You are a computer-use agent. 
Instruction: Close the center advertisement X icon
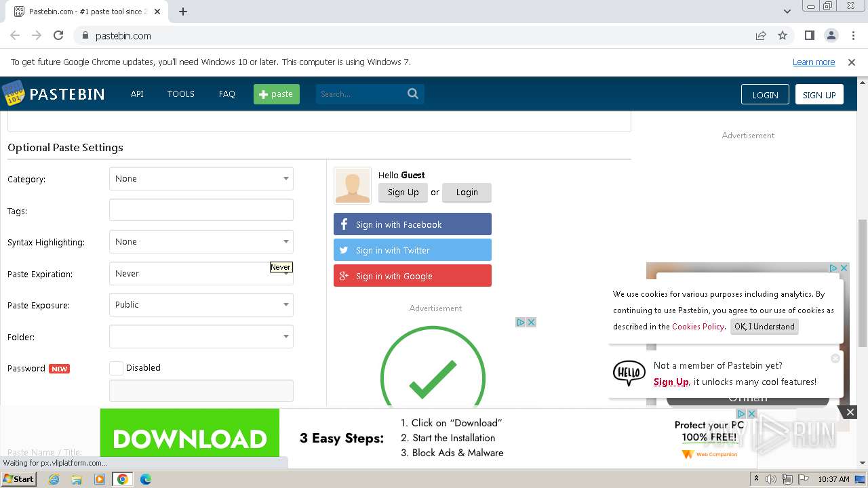pyautogui.click(x=531, y=322)
